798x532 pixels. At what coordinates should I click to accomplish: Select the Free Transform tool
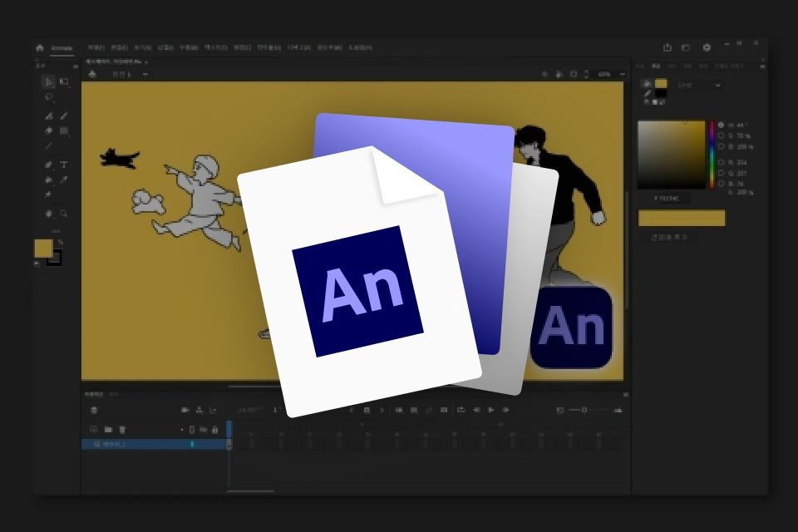(x=64, y=82)
